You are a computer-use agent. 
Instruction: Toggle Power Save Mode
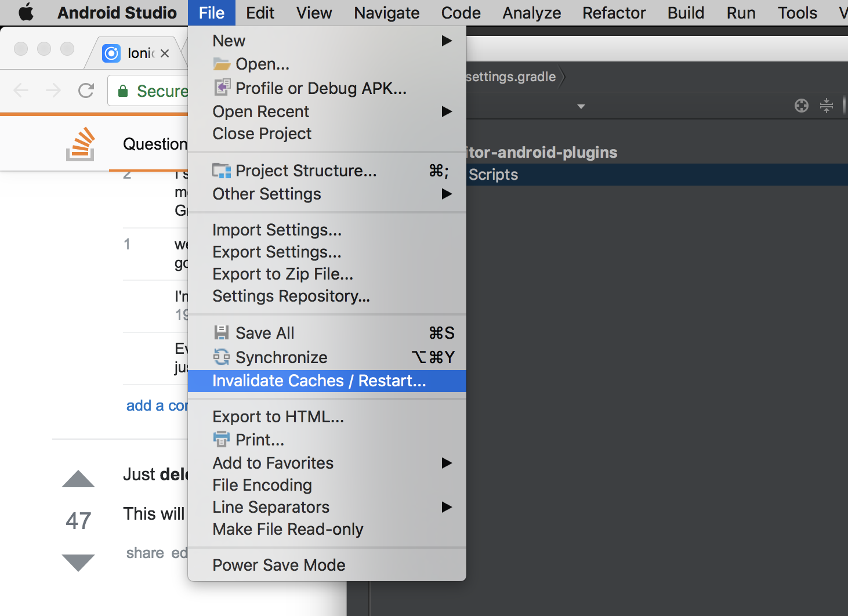[278, 565]
